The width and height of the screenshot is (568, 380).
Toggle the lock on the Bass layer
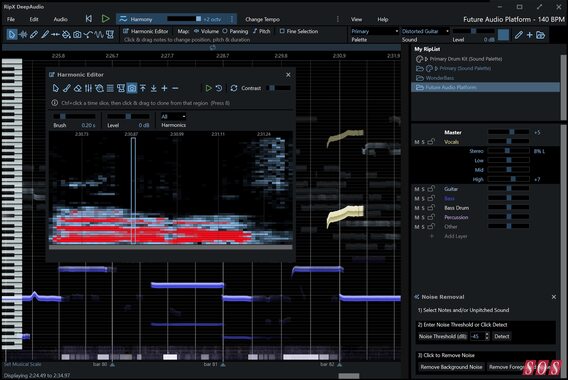click(x=431, y=198)
